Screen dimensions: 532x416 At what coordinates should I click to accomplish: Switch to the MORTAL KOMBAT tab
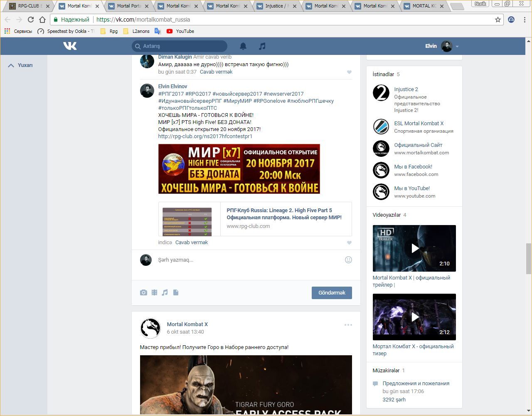point(424,6)
